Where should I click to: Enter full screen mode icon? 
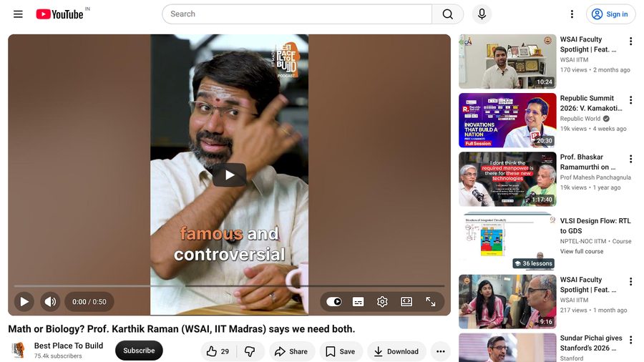(x=431, y=302)
